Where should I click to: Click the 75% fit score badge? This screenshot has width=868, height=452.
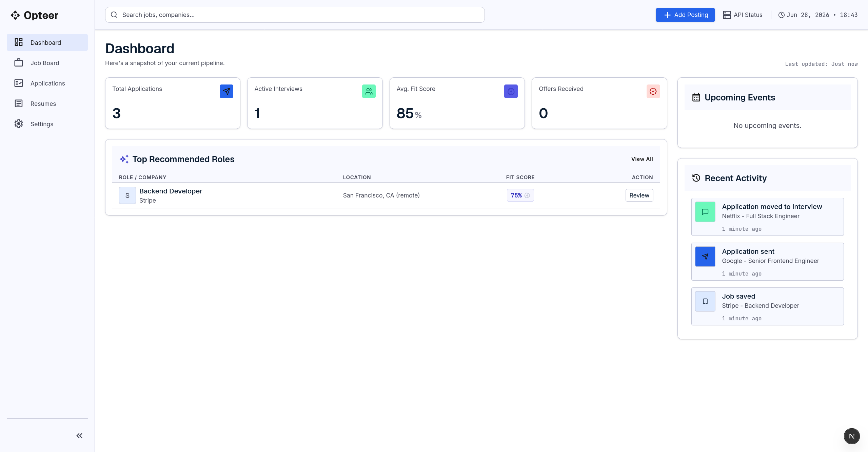(x=520, y=195)
